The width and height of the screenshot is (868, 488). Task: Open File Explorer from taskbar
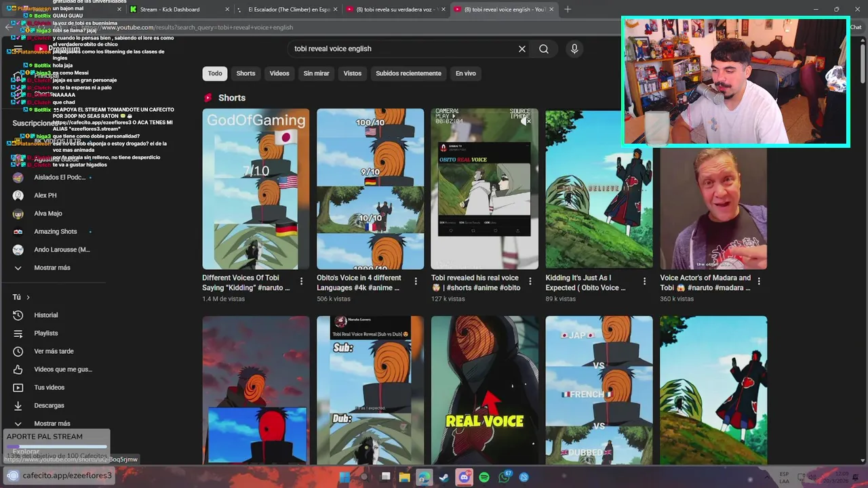tap(405, 477)
